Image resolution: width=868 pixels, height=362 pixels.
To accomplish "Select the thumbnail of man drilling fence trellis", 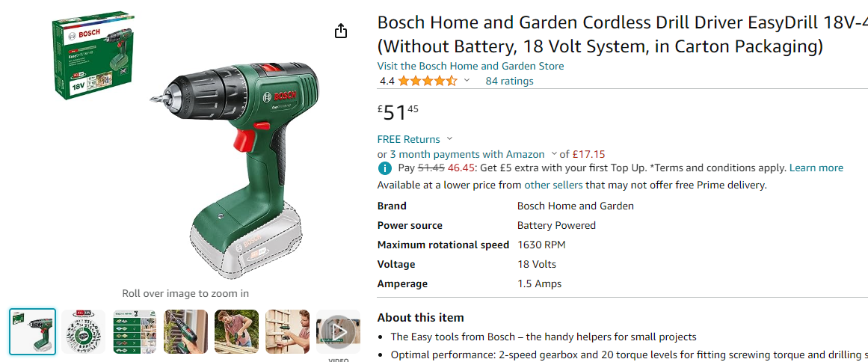I will tap(287, 331).
